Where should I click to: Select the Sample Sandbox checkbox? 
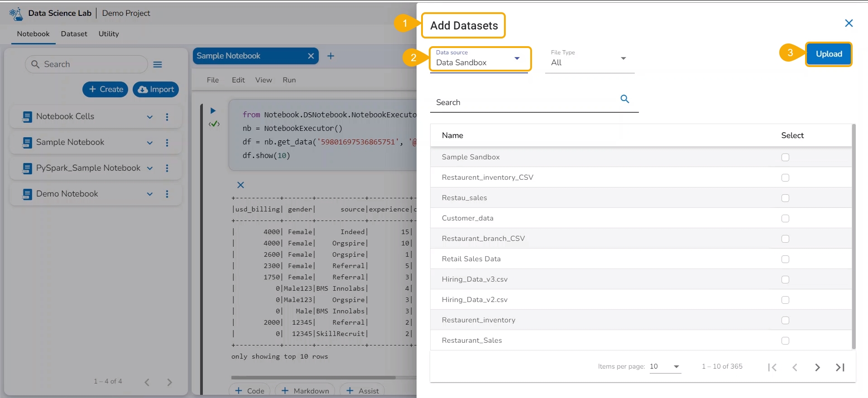[785, 157]
